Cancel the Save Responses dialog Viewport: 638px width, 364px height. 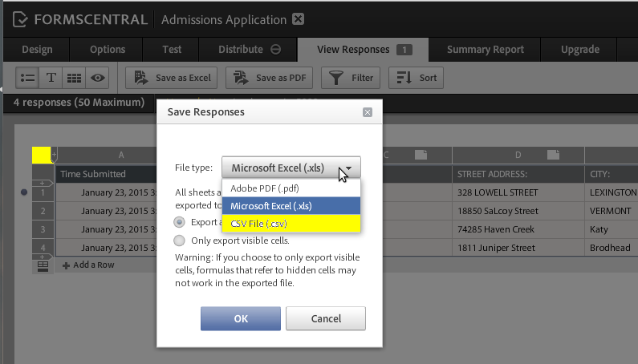(x=326, y=318)
